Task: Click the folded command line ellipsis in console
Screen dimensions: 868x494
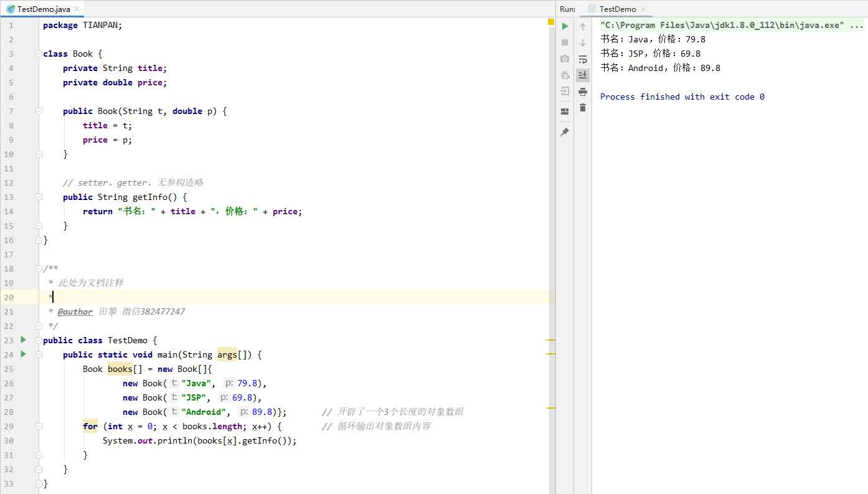Action: pyautogui.click(x=857, y=26)
